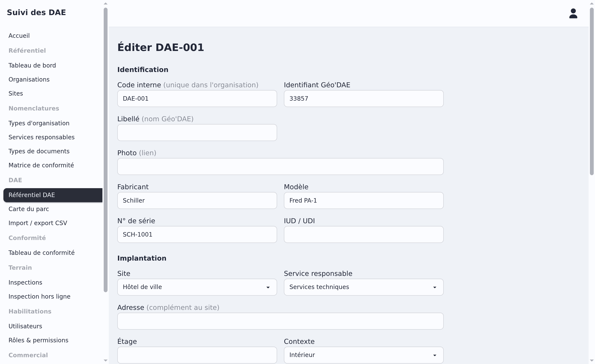Go to Accueil in the sidebar

53,36
